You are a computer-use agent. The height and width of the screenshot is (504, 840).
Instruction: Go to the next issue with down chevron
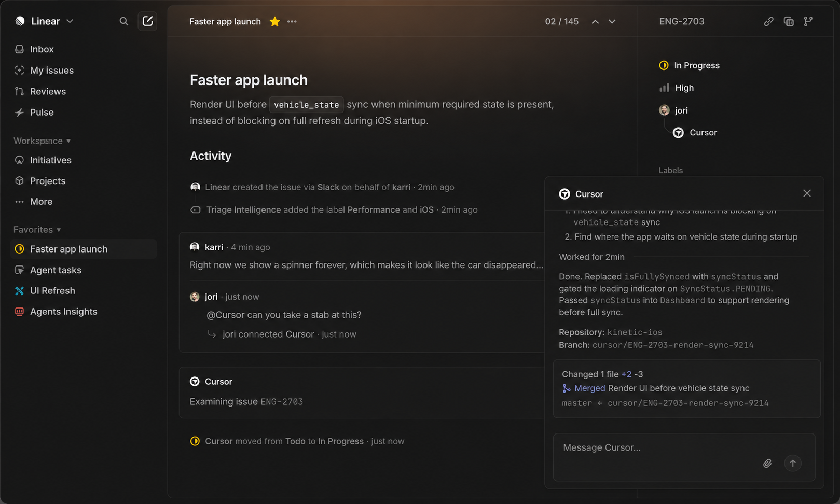(612, 21)
